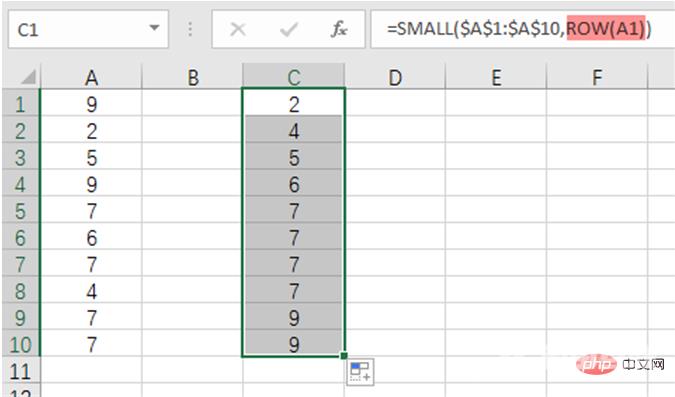675x397 pixels.
Task: Click the Name Box showing C1
Action: pos(88,29)
